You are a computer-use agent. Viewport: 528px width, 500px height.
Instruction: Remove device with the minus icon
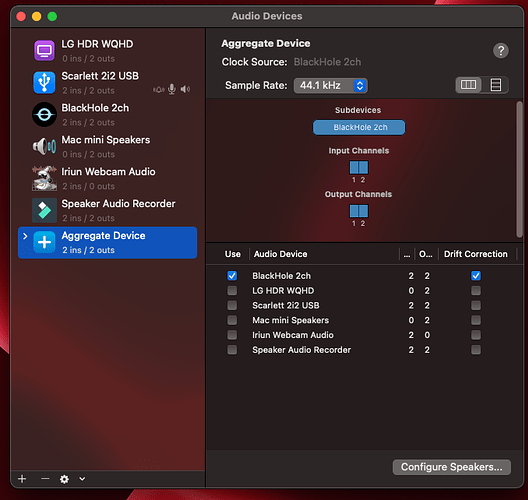(x=45, y=478)
